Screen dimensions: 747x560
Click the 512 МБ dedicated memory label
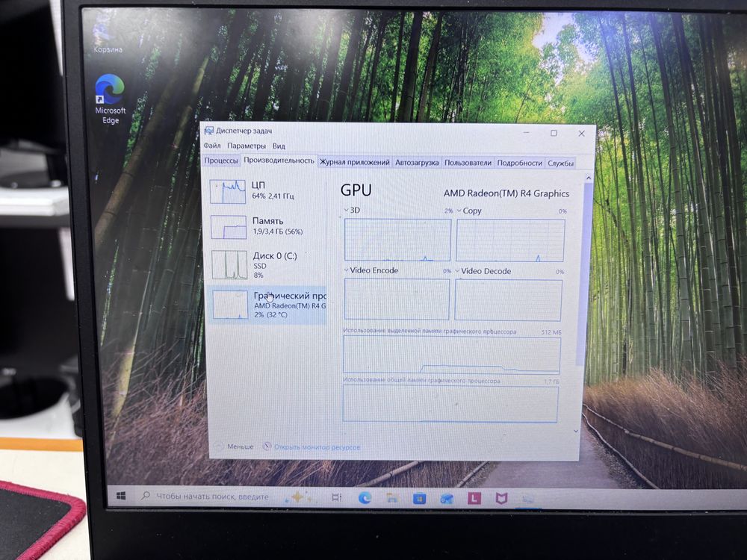click(x=551, y=332)
